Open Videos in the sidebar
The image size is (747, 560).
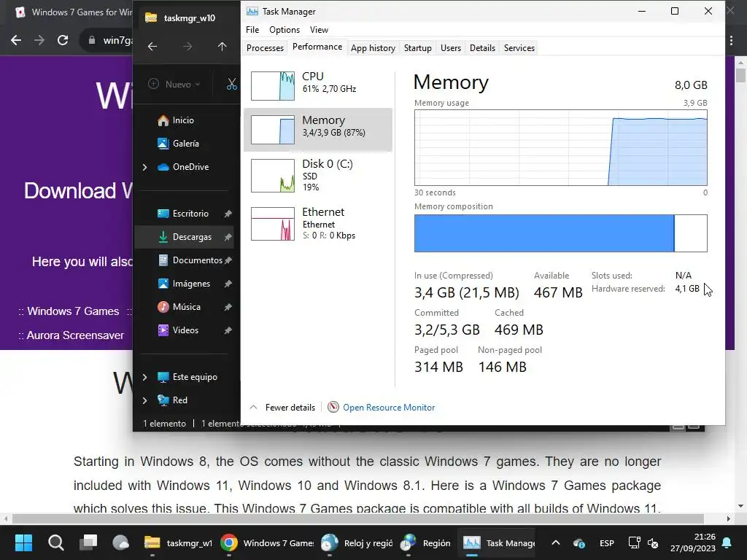185,330
